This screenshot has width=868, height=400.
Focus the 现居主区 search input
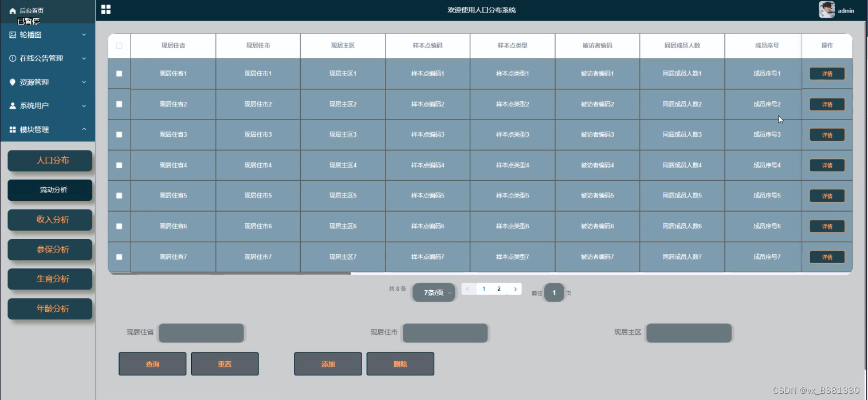(x=689, y=333)
